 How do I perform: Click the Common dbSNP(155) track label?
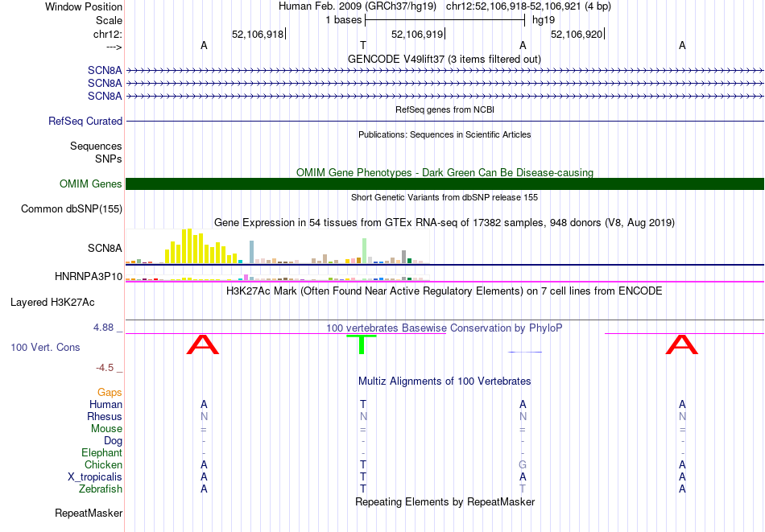tap(72, 208)
